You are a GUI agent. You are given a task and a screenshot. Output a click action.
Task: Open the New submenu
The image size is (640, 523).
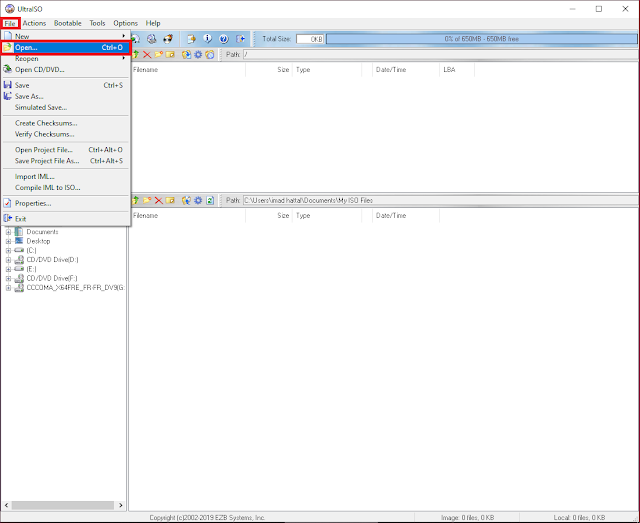[65, 36]
